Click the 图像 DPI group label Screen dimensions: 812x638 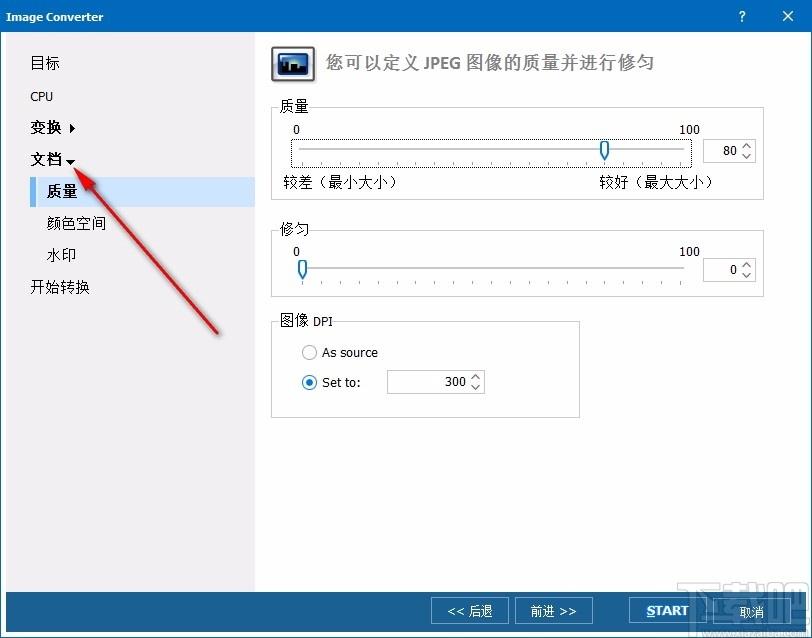tap(306, 321)
